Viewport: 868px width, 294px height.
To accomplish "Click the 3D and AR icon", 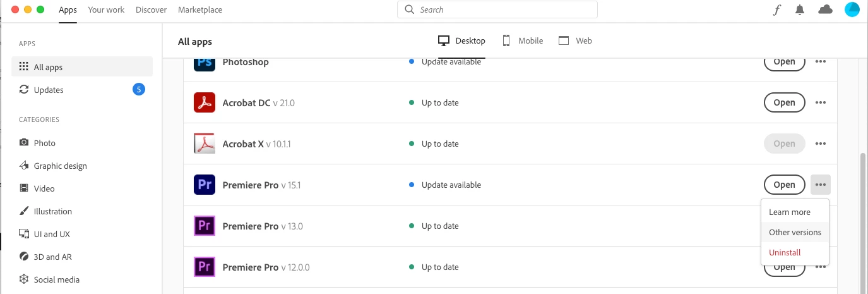I will [x=24, y=257].
